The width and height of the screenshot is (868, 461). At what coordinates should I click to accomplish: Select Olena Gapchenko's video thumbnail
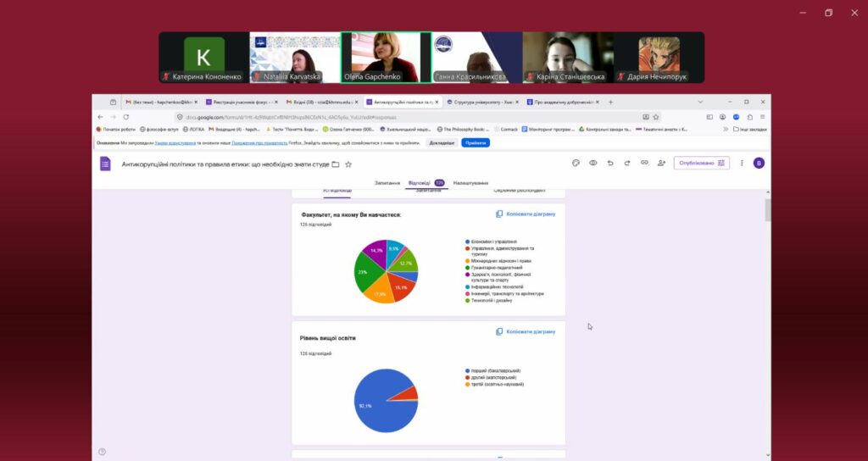point(386,58)
